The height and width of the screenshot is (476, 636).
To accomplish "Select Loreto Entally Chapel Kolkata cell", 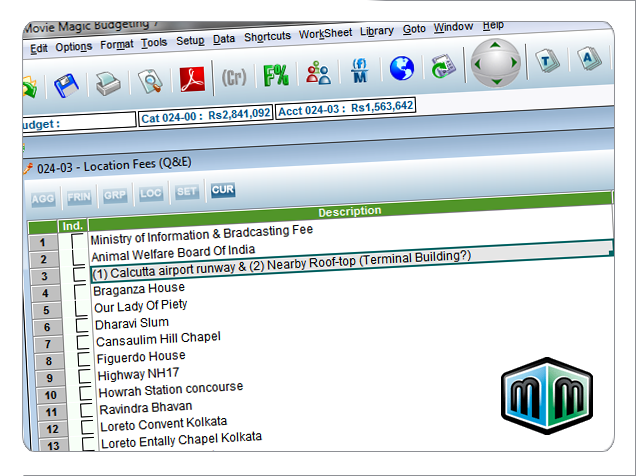I will 181,440.
